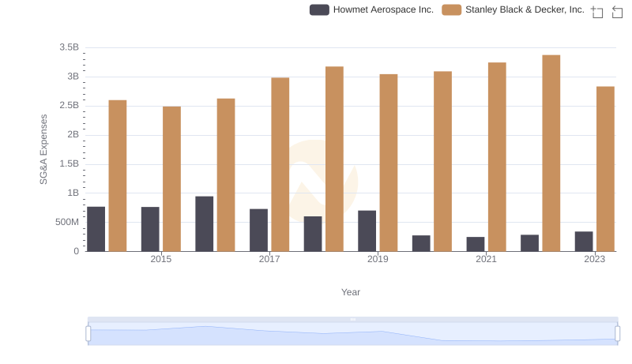Click the Stanley bar above the 2023 label
Viewport: 632px width, 364px height.
tap(605, 169)
